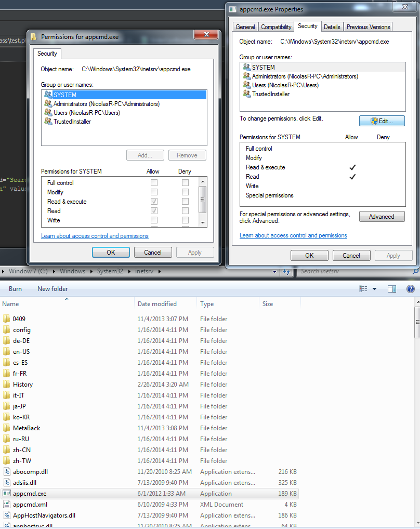Select the History folder icon
Image resolution: width=420 pixels, height=529 pixels.
point(6,384)
